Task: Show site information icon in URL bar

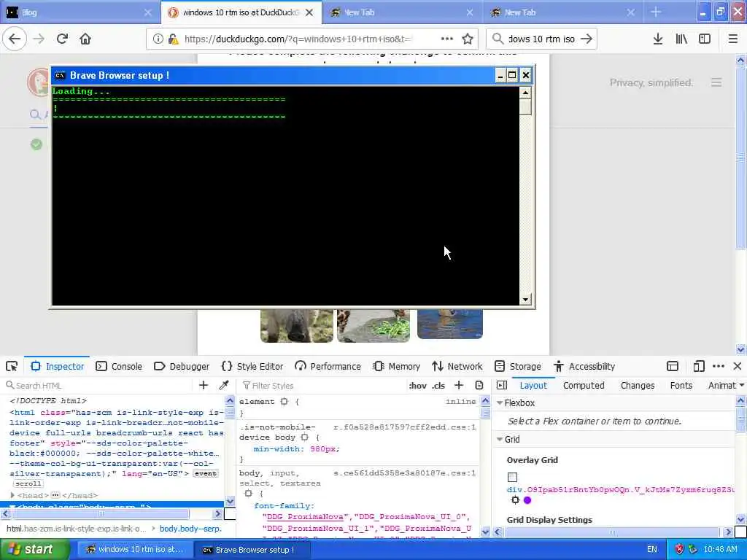Action: pos(158,39)
